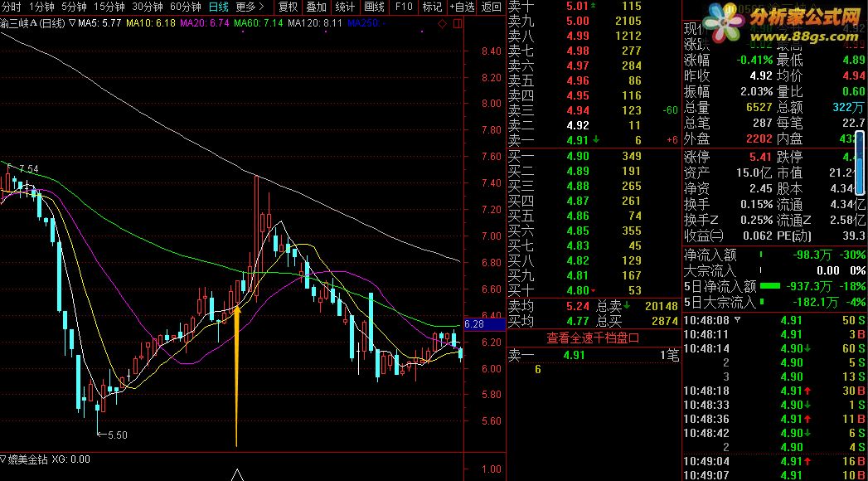Click the 昨收 value 4.92

761,75
